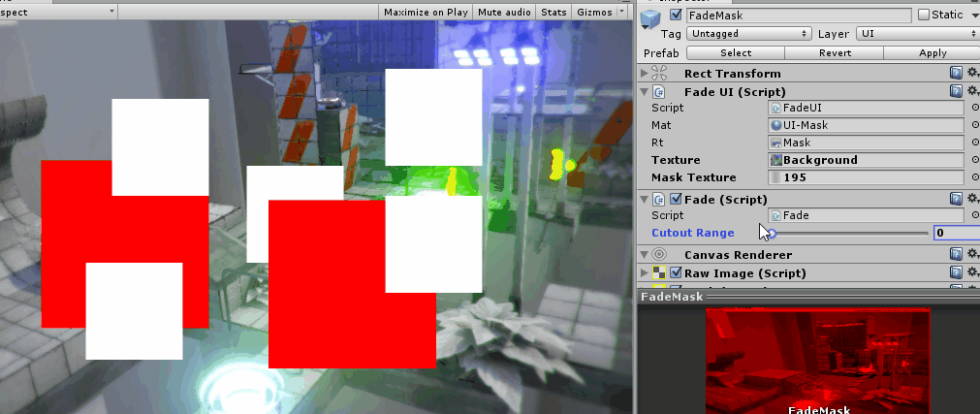
Task: Open object picker for Fade Script field
Action: pos(975,215)
